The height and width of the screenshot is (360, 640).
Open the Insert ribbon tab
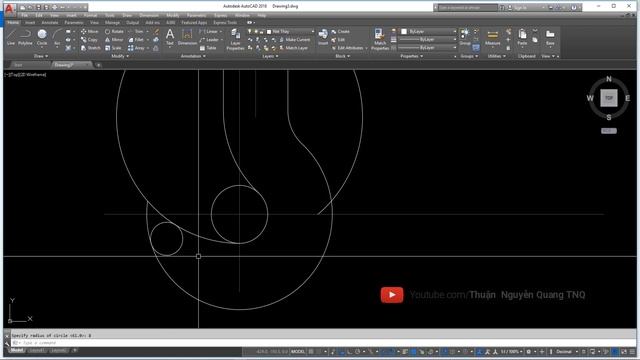point(30,22)
